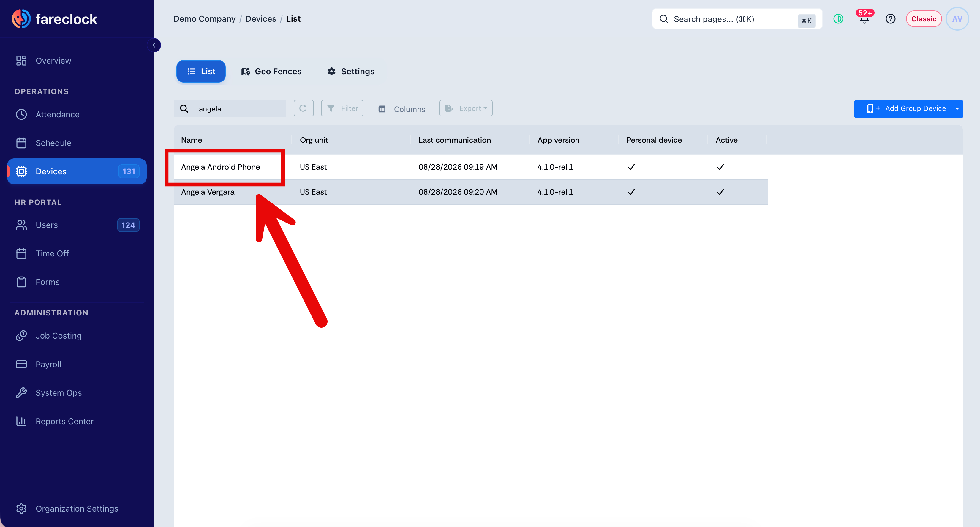The width and height of the screenshot is (980, 527).
Task: Open help with the question mark icon
Action: click(x=890, y=19)
